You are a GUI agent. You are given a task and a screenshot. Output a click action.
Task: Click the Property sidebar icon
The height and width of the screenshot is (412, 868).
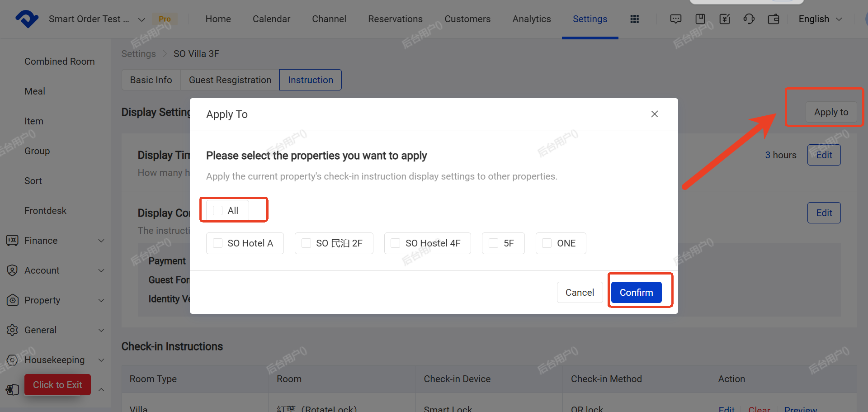coord(12,300)
